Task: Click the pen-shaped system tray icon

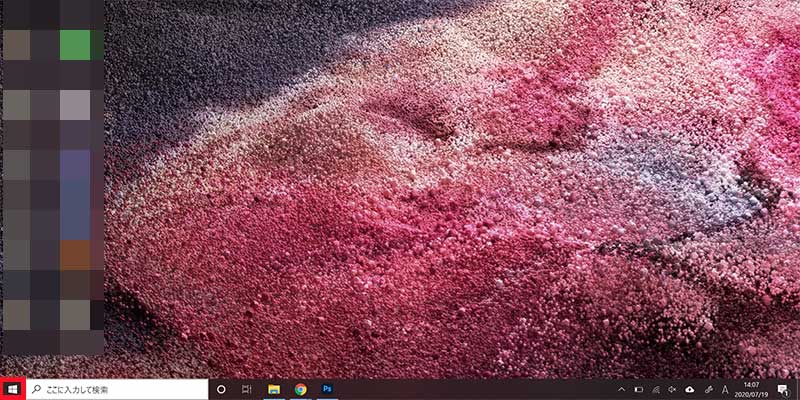Action: (707, 389)
